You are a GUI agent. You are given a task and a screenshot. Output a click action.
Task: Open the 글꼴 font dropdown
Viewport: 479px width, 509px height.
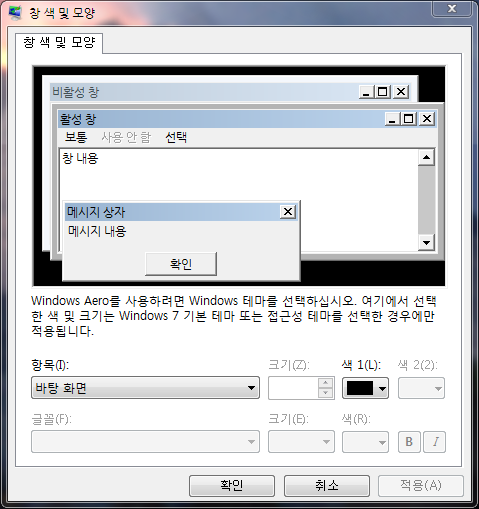pos(145,442)
